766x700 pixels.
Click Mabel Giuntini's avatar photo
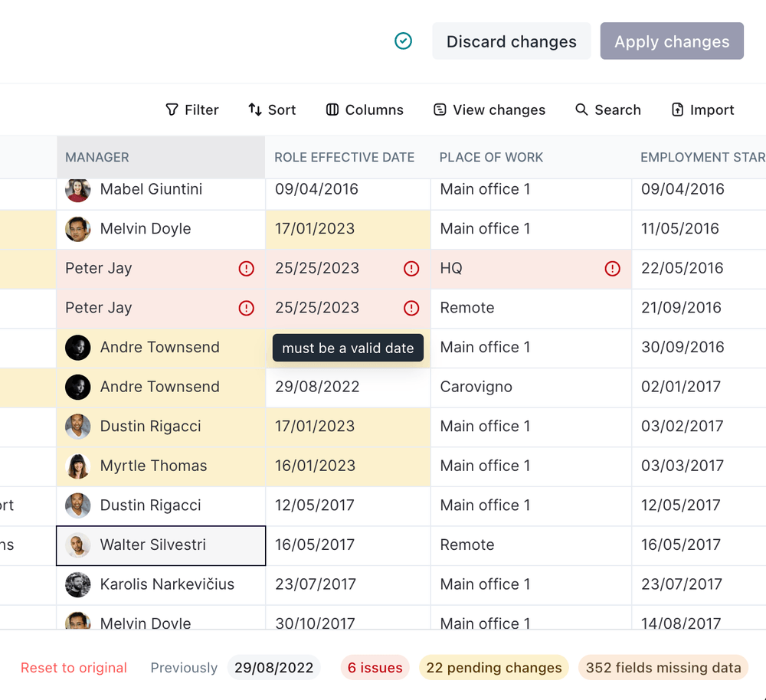click(77, 189)
